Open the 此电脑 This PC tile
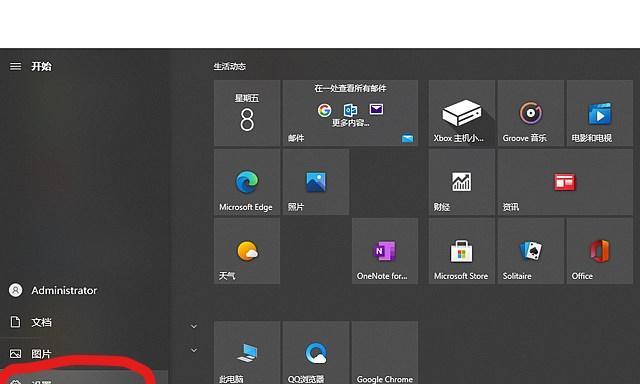The width and height of the screenshot is (640, 384). point(247,353)
